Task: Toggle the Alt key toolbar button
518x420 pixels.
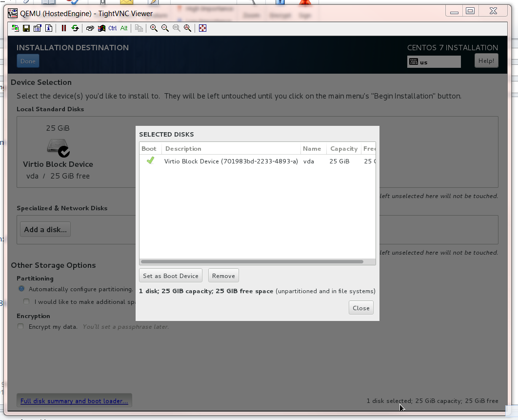Action: [124, 28]
